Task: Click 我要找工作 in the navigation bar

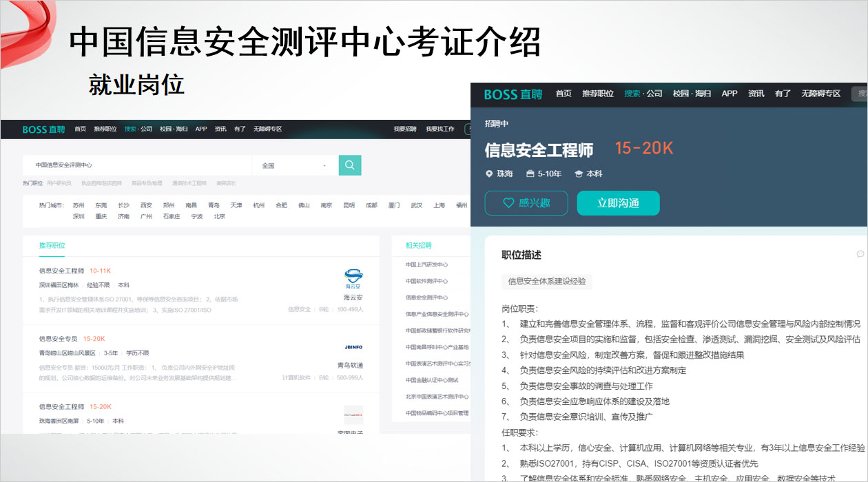Action: click(x=440, y=129)
